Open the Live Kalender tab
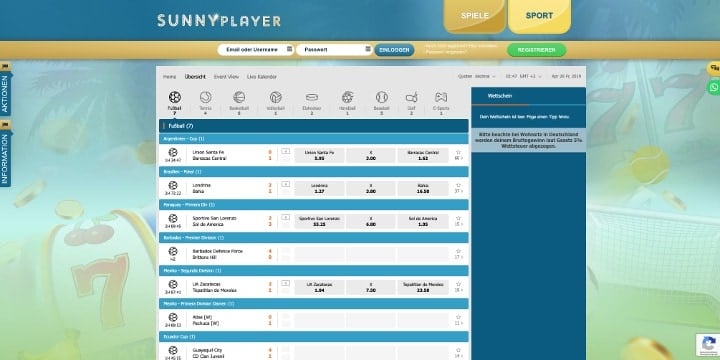 (x=262, y=77)
